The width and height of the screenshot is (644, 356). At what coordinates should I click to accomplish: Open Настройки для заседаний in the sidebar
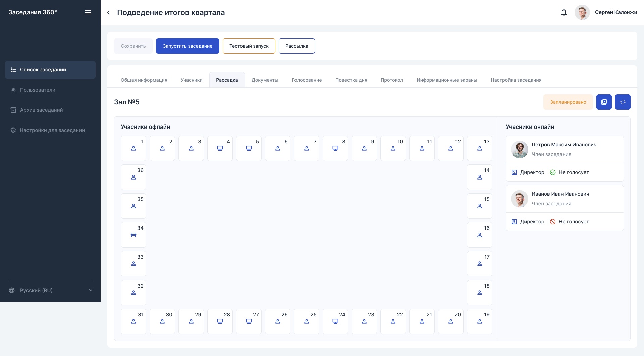click(50, 130)
